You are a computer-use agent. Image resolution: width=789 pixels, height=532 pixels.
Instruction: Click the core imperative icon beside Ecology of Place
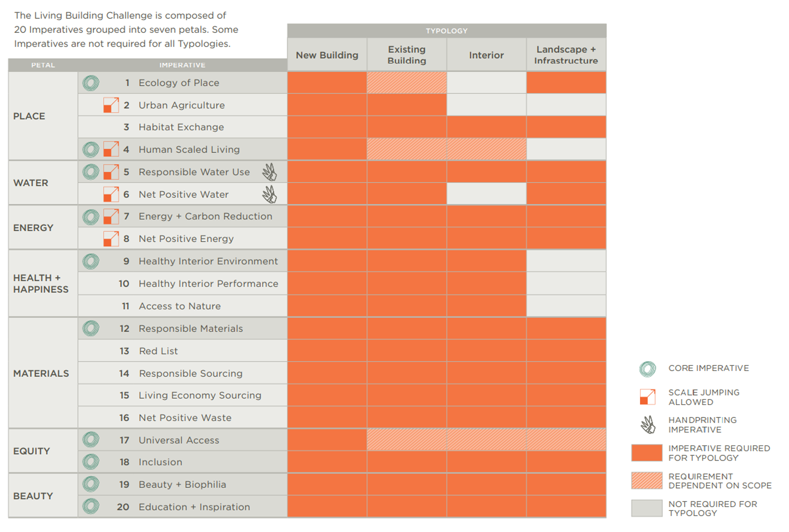click(x=91, y=83)
